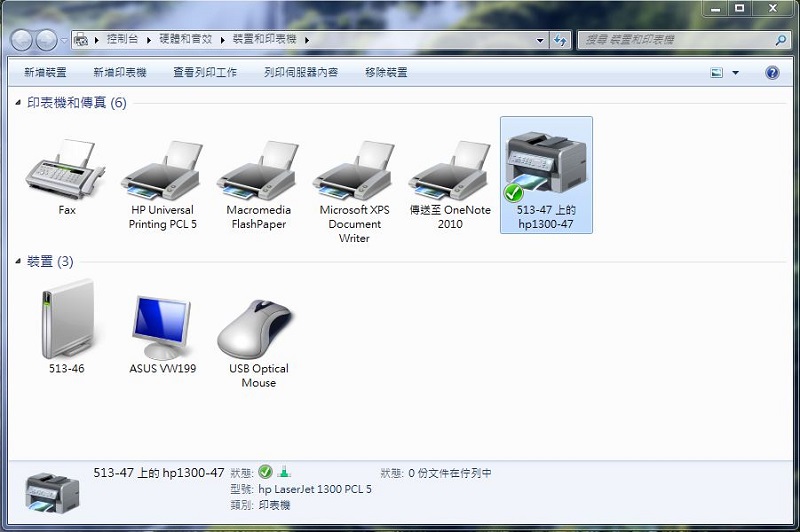Screen dimensions: 800x532
Task: Click 新增裝置 in the toolbar
Action: pyautogui.click(x=45, y=73)
